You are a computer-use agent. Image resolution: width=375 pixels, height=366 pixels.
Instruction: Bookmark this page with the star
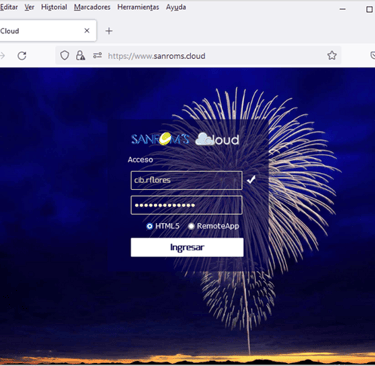point(332,55)
